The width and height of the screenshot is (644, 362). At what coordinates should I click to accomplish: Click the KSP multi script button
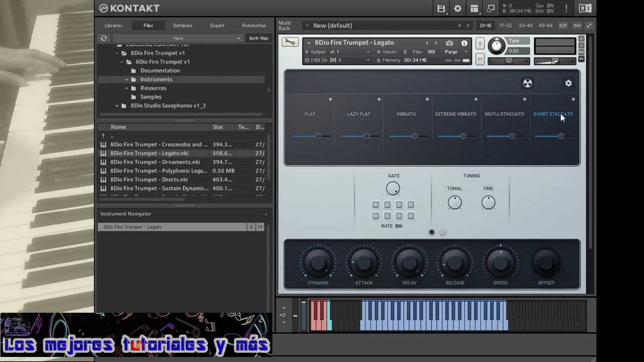563,26
